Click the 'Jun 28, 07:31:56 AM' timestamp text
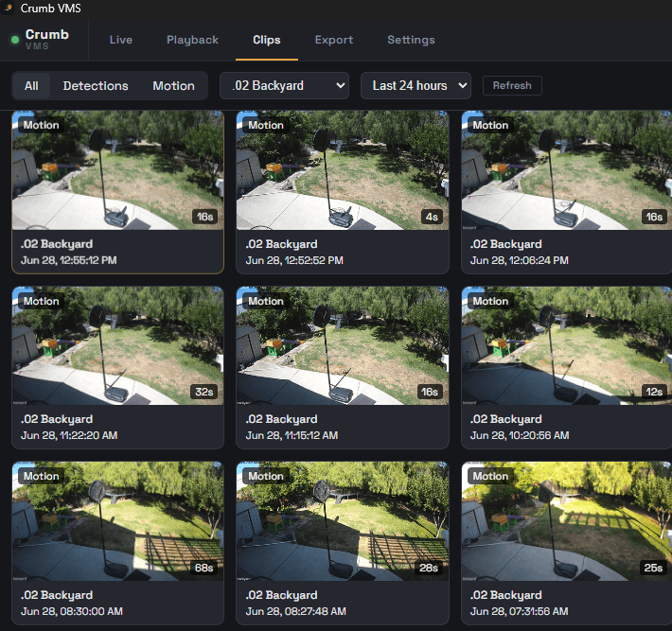The height and width of the screenshot is (631, 672). tap(520, 611)
